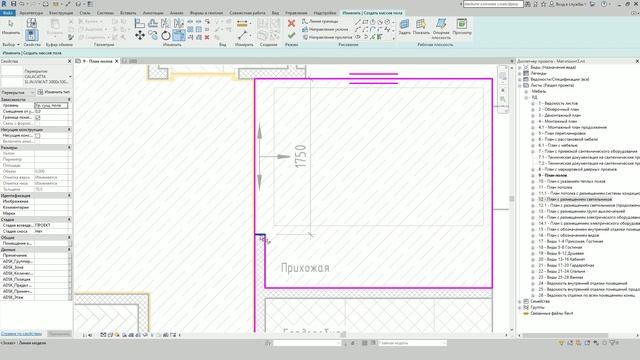This screenshot has width=640, height=360.
Task: Close the 9 - План полов view tab
Action: coord(117,61)
